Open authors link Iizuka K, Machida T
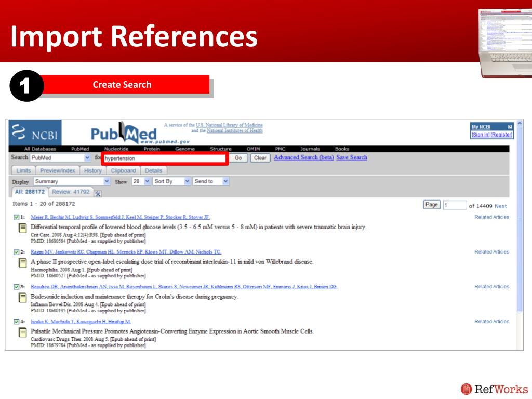532x399 pixels. pos(81,321)
